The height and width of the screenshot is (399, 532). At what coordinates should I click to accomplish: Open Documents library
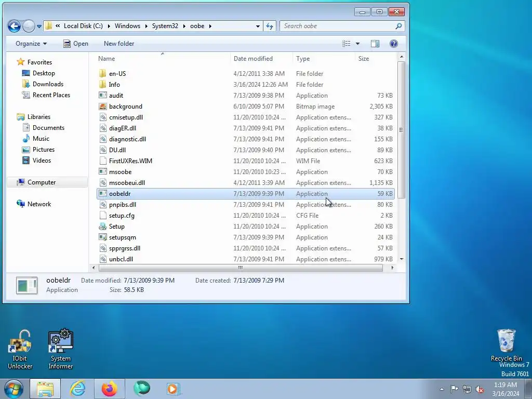pyautogui.click(x=48, y=128)
